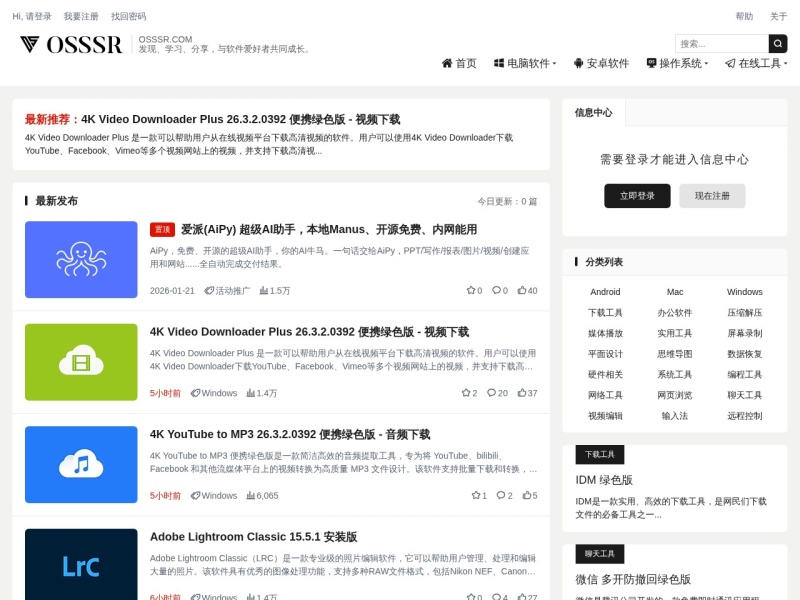The image size is (800, 600).
Task: Select the Mac category
Action: pos(674,292)
